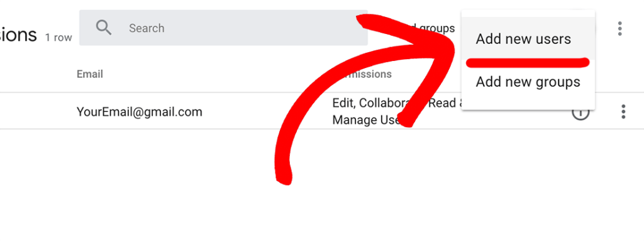Open the YourEmail row's three-dot menu
Image resolution: width=644 pixels, height=241 pixels.
click(x=623, y=112)
